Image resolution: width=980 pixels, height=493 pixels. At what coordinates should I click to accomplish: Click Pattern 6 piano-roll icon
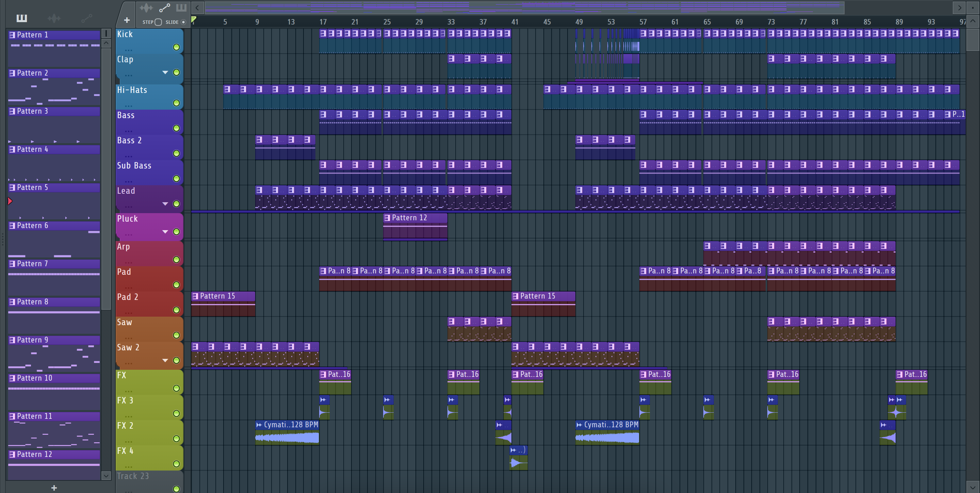(12, 225)
